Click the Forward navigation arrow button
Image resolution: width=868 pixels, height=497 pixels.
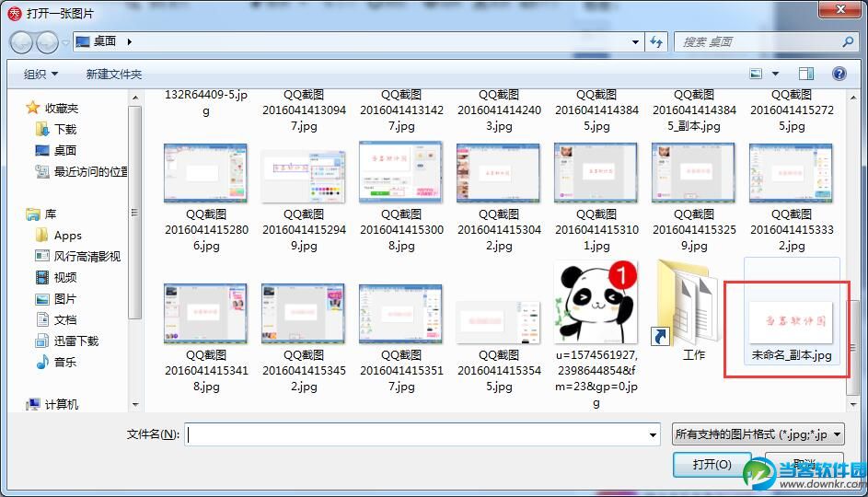pyautogui.click(x=47, y=42)
